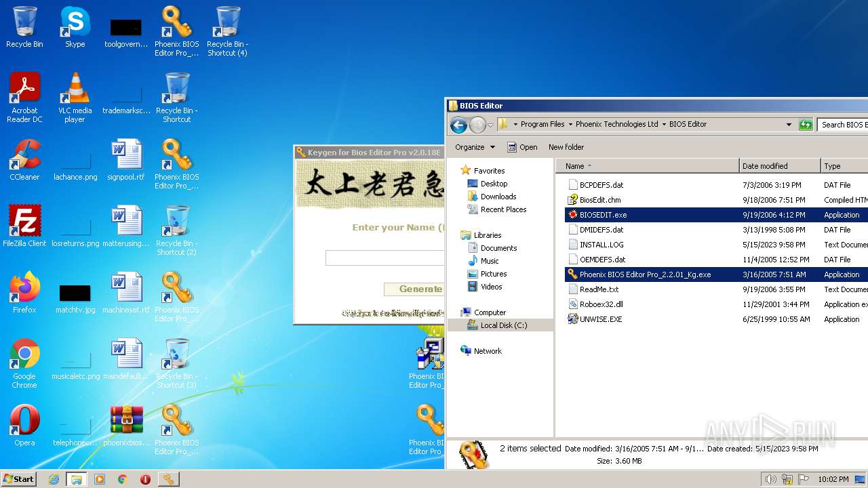This screenshot has height=488, width=868.
Task: Open the Recycle Bin desktop icon
Action: 24,27
